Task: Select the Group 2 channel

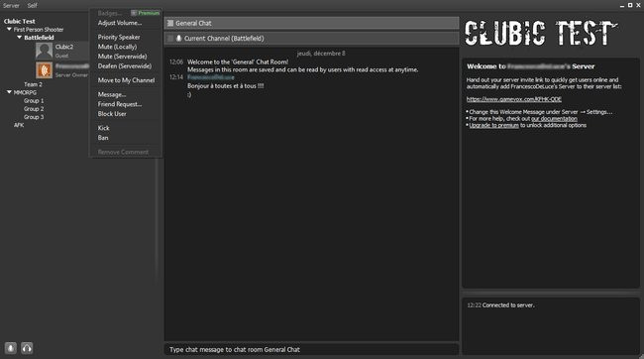Action: 34,109
